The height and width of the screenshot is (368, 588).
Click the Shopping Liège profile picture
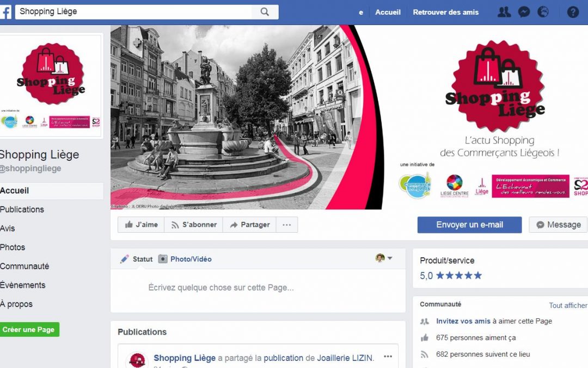[x=51, y=87]
